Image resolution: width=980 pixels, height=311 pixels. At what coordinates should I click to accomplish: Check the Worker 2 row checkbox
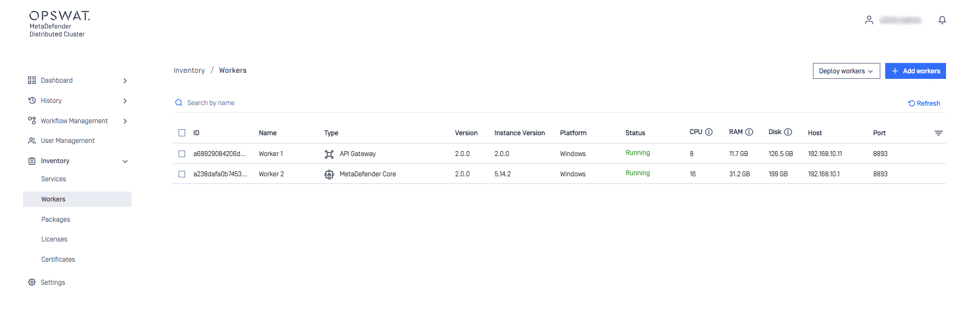(x=182, y=174)
